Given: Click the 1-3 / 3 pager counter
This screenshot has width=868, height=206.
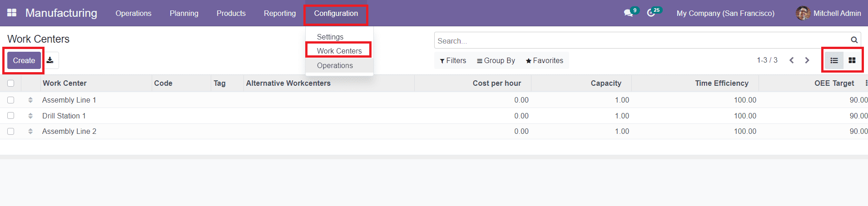Looking at the screenshot, I should pos(767,60).
